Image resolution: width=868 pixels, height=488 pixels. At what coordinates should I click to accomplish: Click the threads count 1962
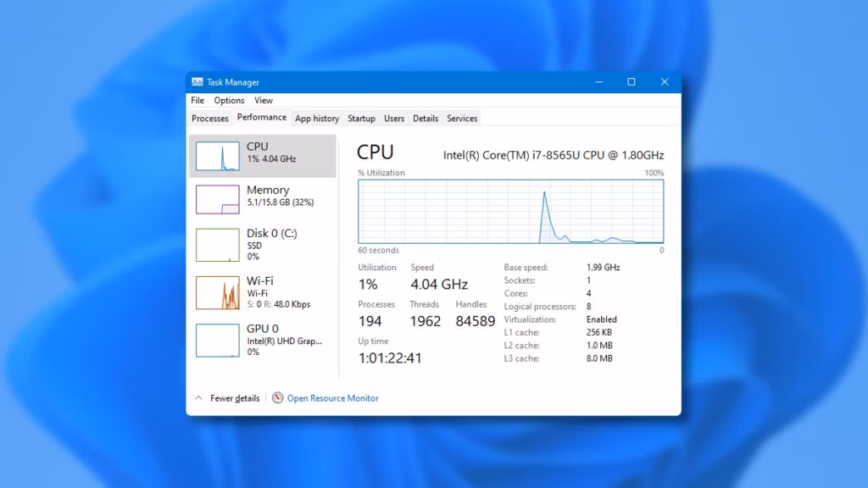coord(426,321)
